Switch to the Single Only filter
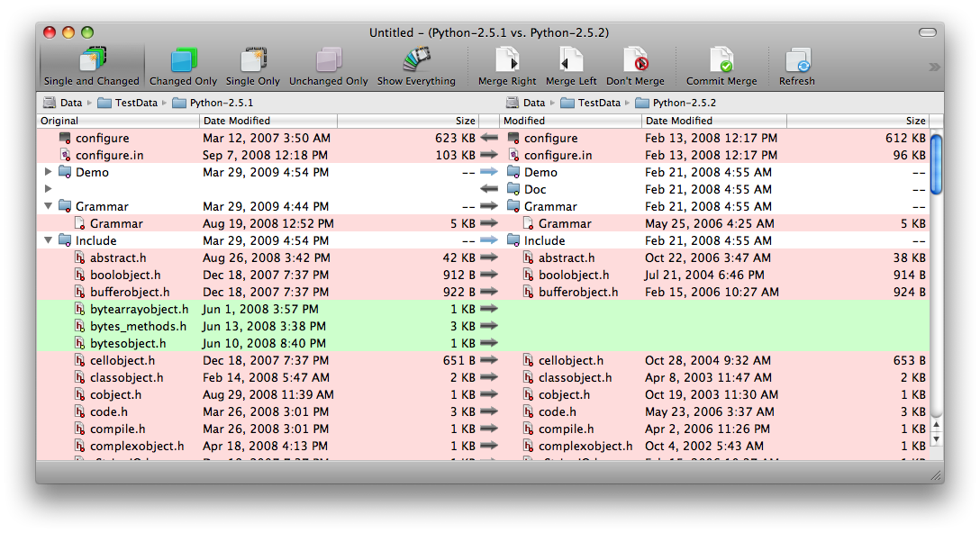Viewport: 980px width, 533px height. tap(252, 67)
